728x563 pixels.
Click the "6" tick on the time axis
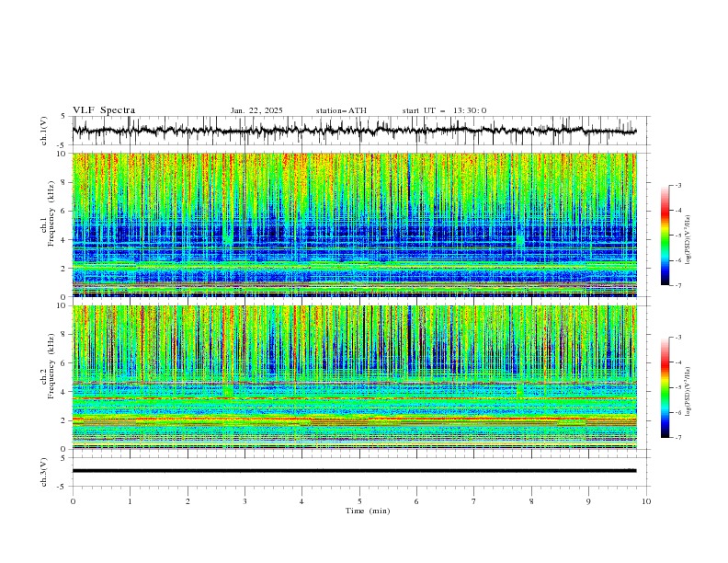(416, 501)
